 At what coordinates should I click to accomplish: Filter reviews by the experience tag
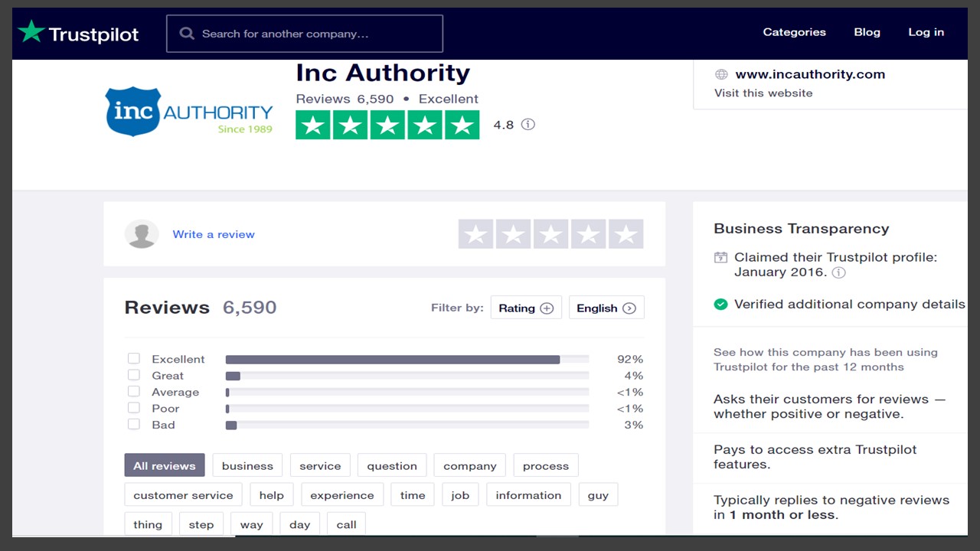point(342,495)
